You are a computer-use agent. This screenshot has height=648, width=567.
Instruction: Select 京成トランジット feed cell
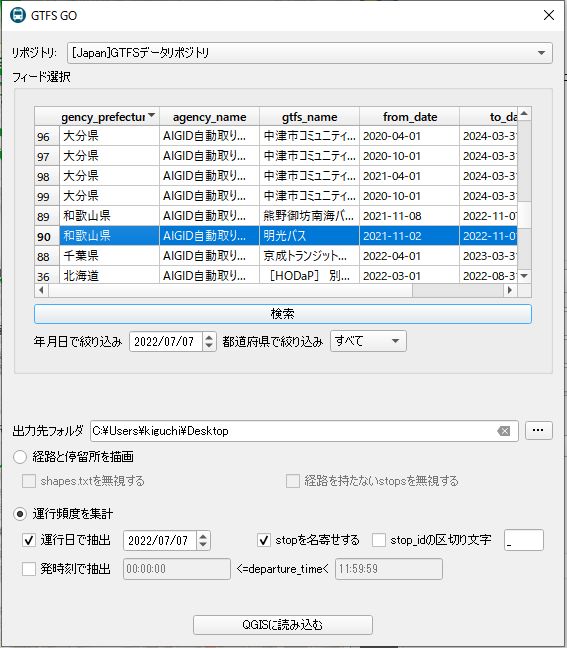click(310, 256)
